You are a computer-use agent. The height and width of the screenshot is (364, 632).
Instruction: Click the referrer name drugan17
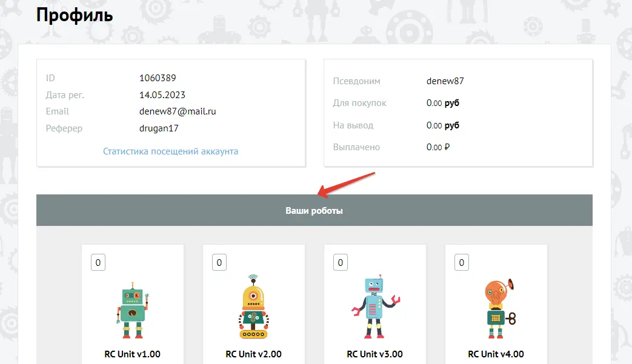[159, 128]
